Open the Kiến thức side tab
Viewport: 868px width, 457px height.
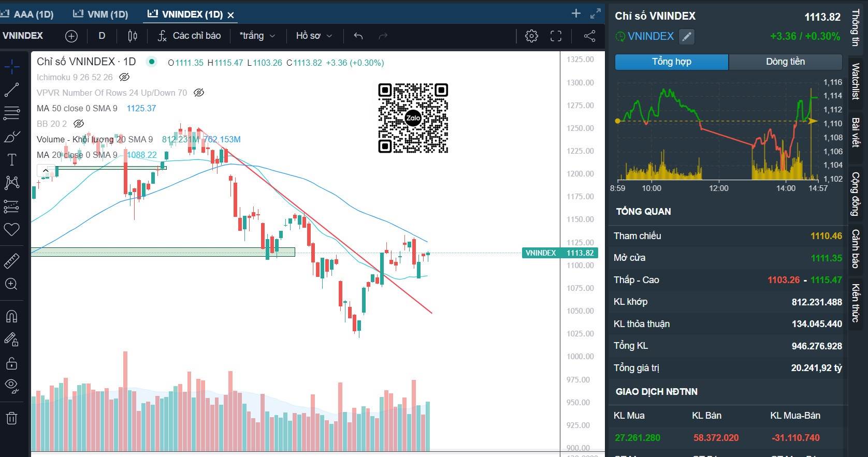coord(856,303)
